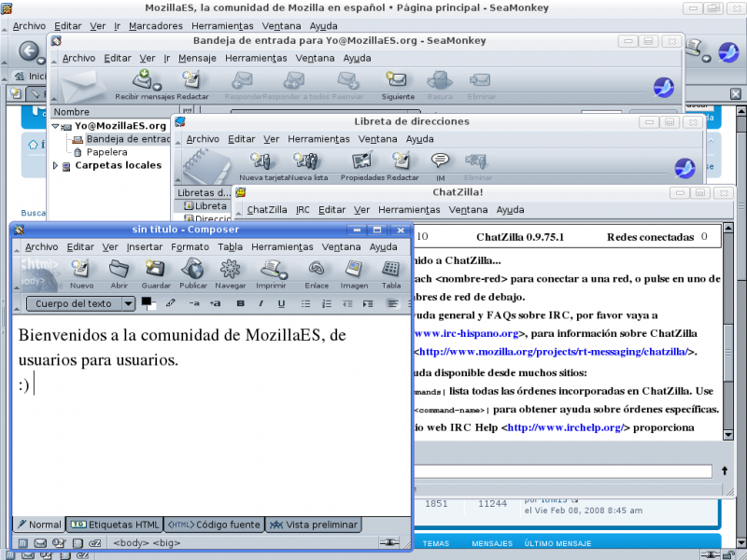This screenshot has width=747, height=560.
Task: Select Libreta item in address book list
Action: (x=205, y=205)
